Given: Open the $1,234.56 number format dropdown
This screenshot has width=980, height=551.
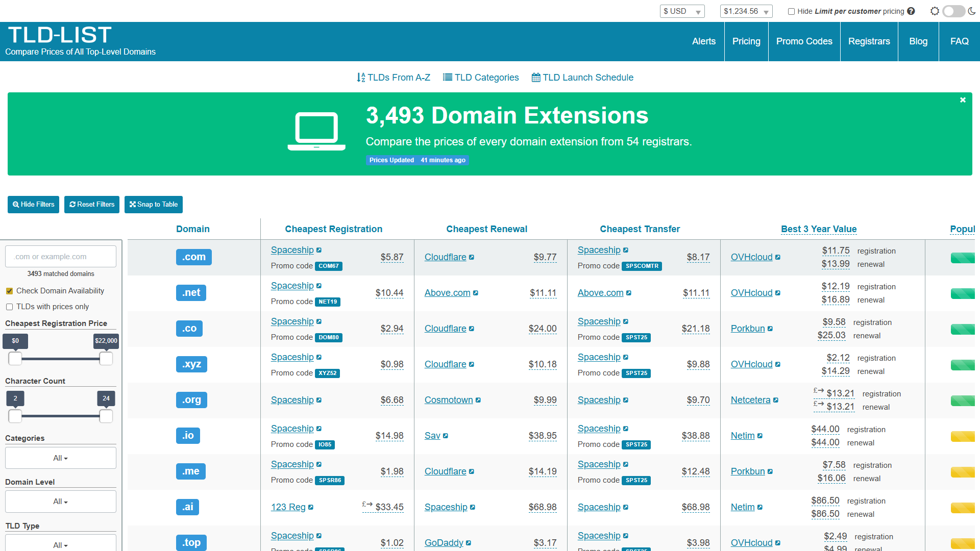Looking at the screenshot, I should pyautogui.click(x=746, y=11).
